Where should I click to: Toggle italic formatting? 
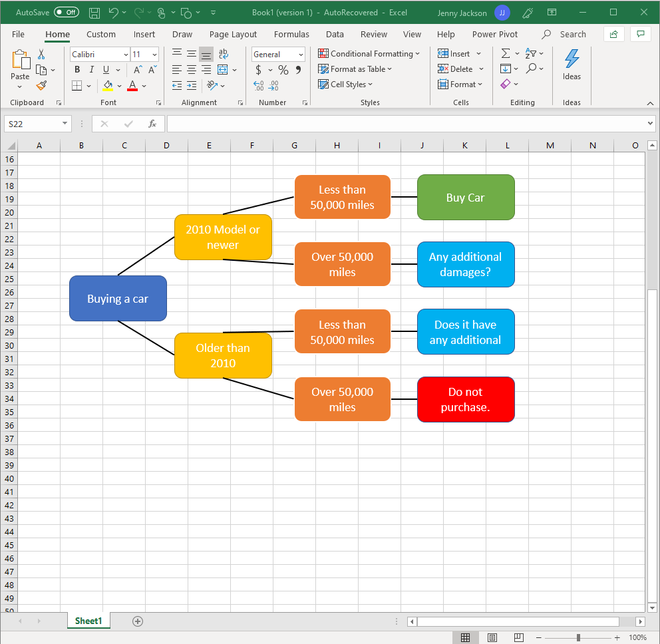[x=91, y=69]
